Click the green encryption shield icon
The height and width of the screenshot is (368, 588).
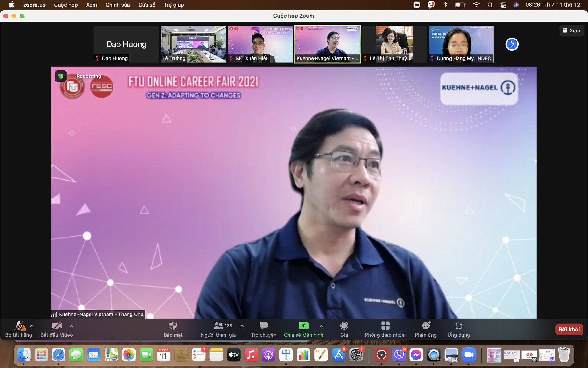pyautogui.click(x=61, y=76)
